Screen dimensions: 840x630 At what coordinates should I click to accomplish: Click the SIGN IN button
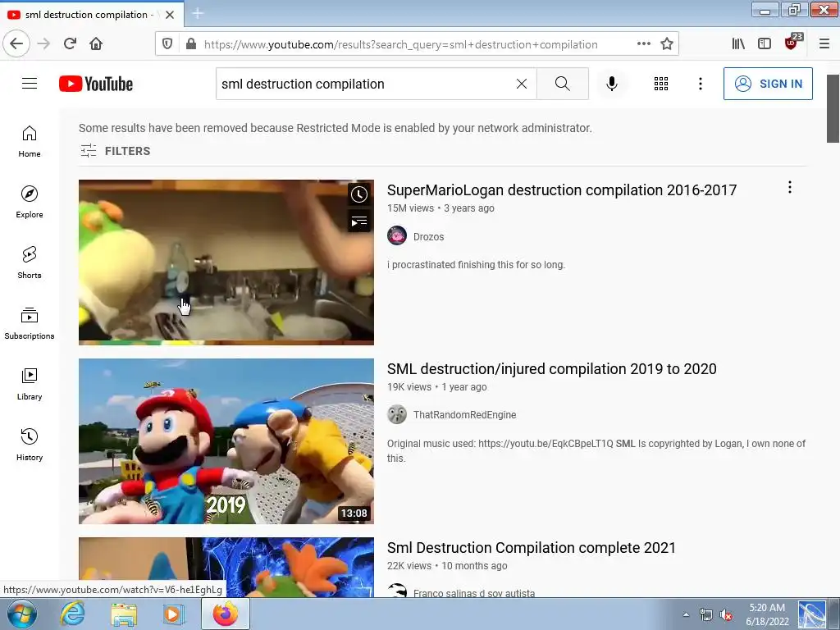pos(768,84)
